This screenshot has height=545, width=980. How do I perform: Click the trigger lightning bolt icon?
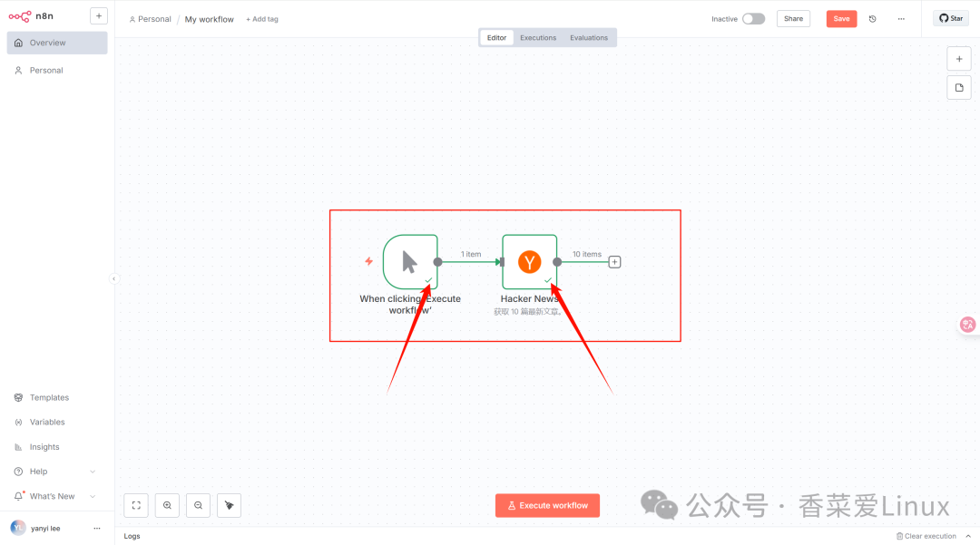coord(368,261)
